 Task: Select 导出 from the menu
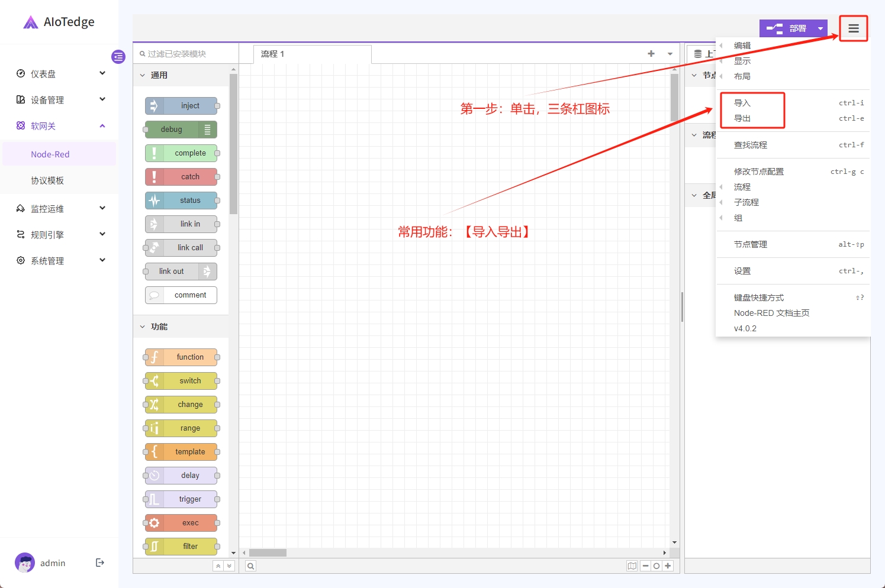[742, 118]
